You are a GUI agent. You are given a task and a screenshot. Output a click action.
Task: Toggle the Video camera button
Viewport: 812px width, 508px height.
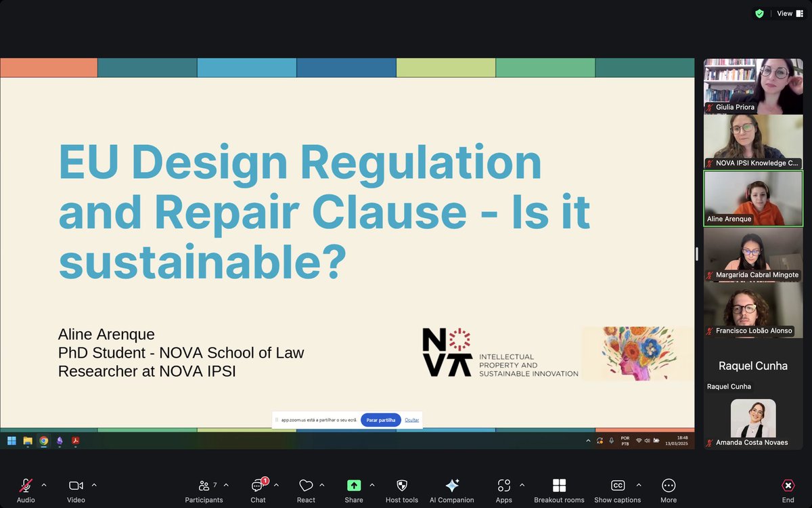tap(76, 490)
